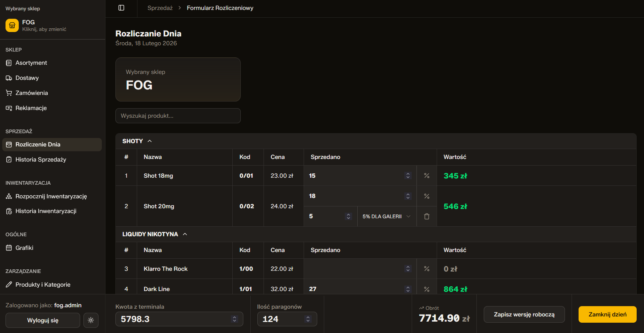Adjust the Ilość paragonów stepper arrows
This screenshot has height=333, width=644.
tap(308, 319)
